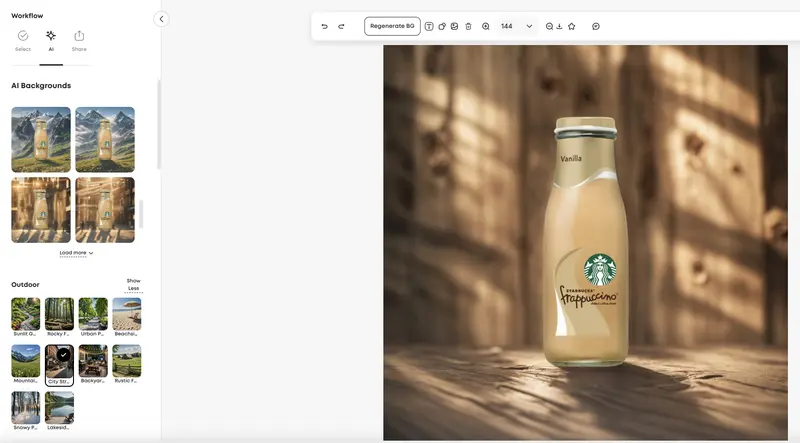Toggle the selected City Str... preset
The width and height of the screenshot is (800, 443).
[x=59, y=364]
